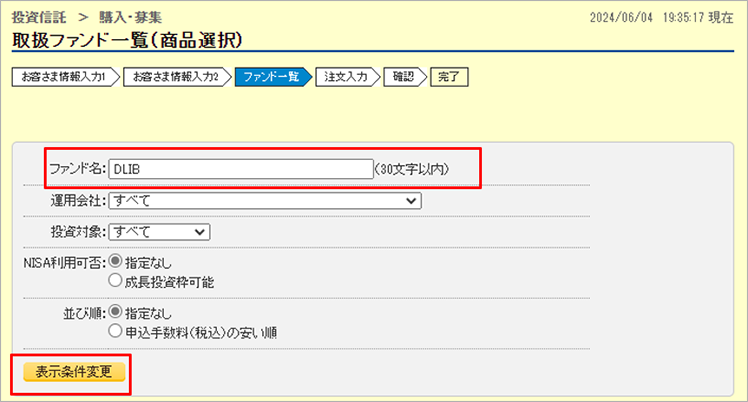Click the 運用会社: label
Screen dimensions: 748x402
(x=78, y=201)
